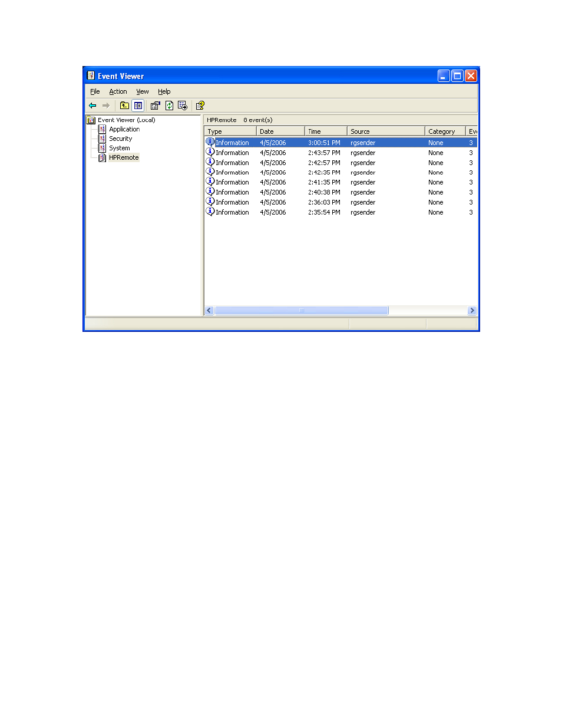Select the 2:42:57 PM time cell
The height and width of the screenshot is (728, 562).
point(324,163)
